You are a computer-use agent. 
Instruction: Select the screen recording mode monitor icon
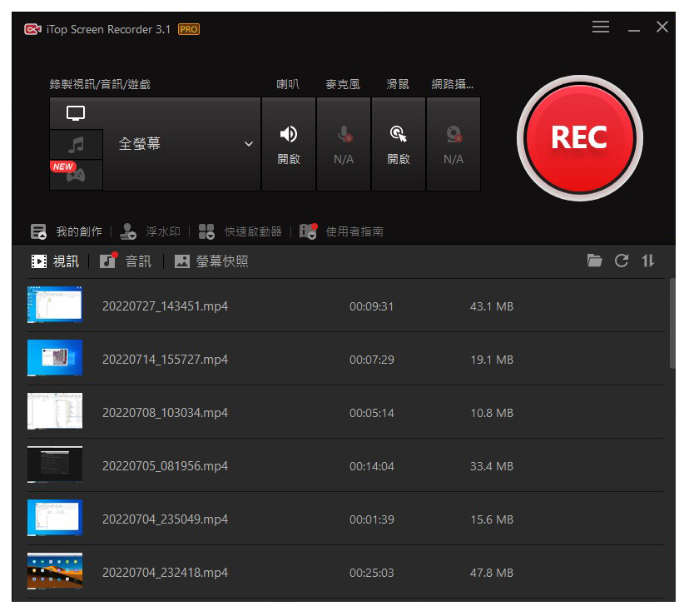point(76,113)
